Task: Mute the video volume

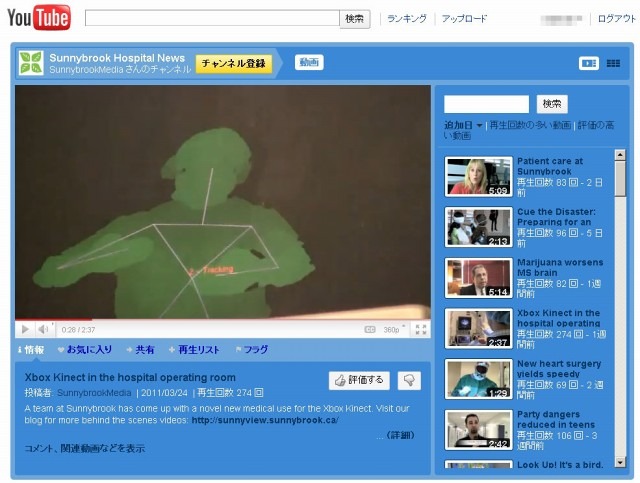Action: pos(43,329)
